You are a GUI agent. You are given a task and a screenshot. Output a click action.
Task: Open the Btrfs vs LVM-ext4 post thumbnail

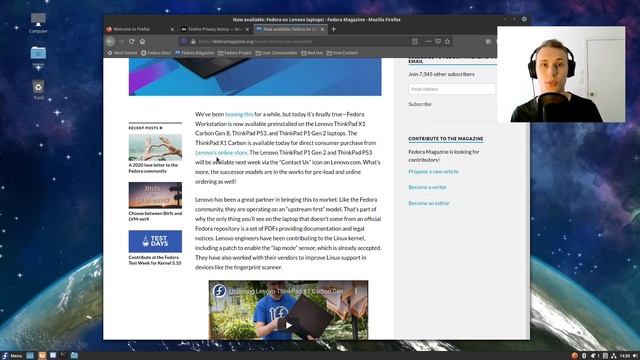coord(155,195)
